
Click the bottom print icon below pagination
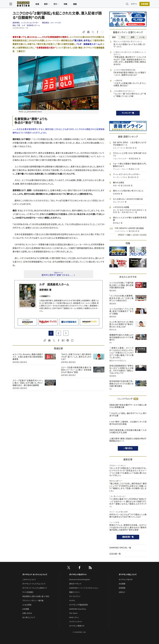49,341
